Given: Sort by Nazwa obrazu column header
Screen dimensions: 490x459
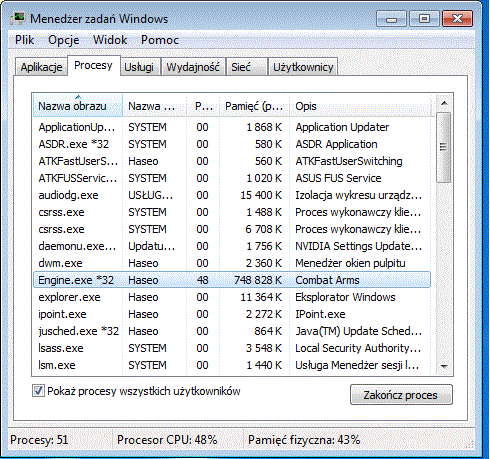Looking at the screenshot, I should [78, 106].
